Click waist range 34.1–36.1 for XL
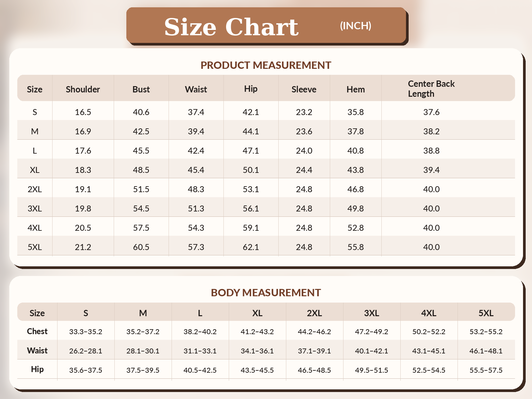 (x=257, y=351)
